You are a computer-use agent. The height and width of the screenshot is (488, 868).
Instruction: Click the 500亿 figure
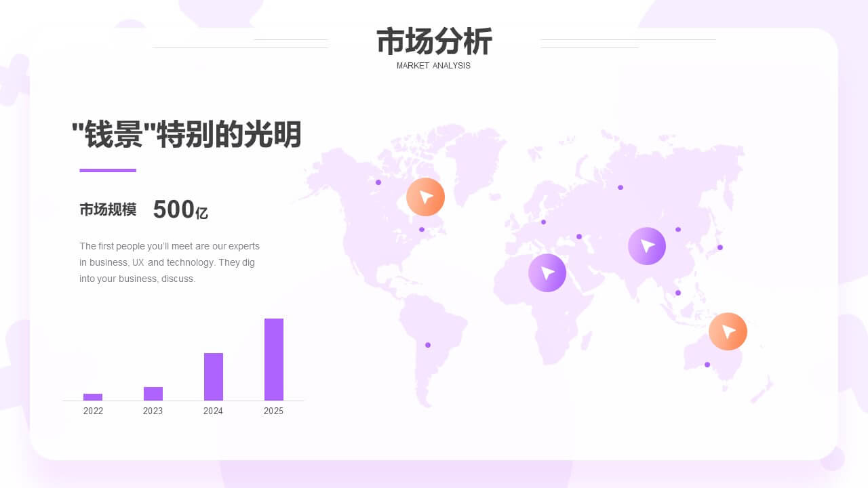pos(180,210)
